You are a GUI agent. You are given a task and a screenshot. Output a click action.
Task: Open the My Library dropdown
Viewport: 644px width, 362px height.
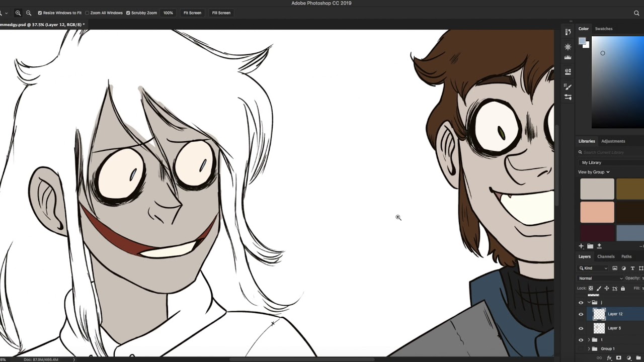[x=611, y=162]
